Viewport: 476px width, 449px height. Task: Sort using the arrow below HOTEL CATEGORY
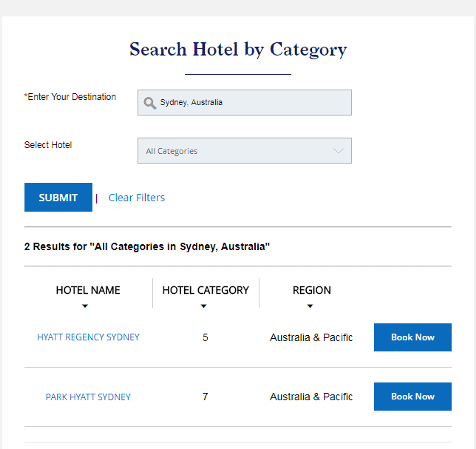click(204, 306)
